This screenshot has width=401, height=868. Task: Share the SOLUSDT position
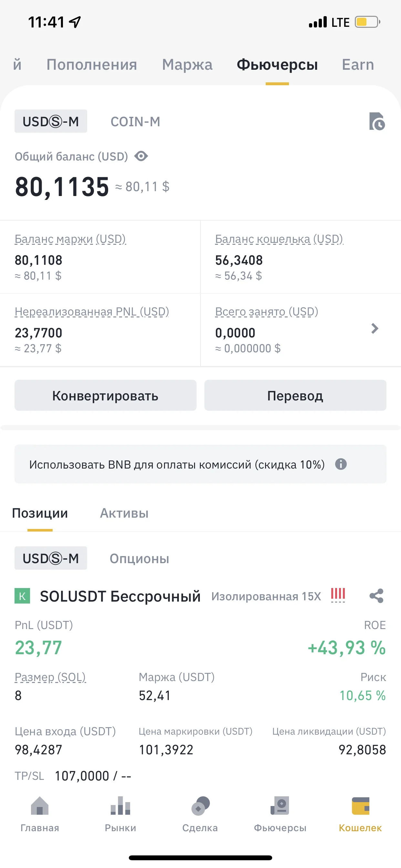tap(376, 596)
